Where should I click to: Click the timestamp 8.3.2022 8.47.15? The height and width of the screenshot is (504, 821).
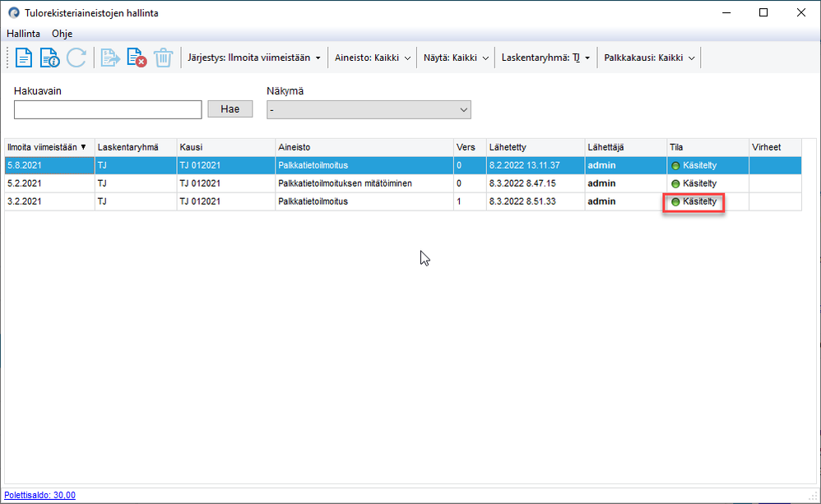click(522, 183)
